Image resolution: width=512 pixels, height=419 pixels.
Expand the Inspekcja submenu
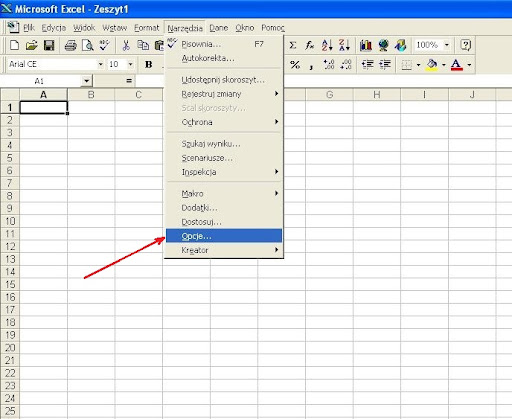224,172
